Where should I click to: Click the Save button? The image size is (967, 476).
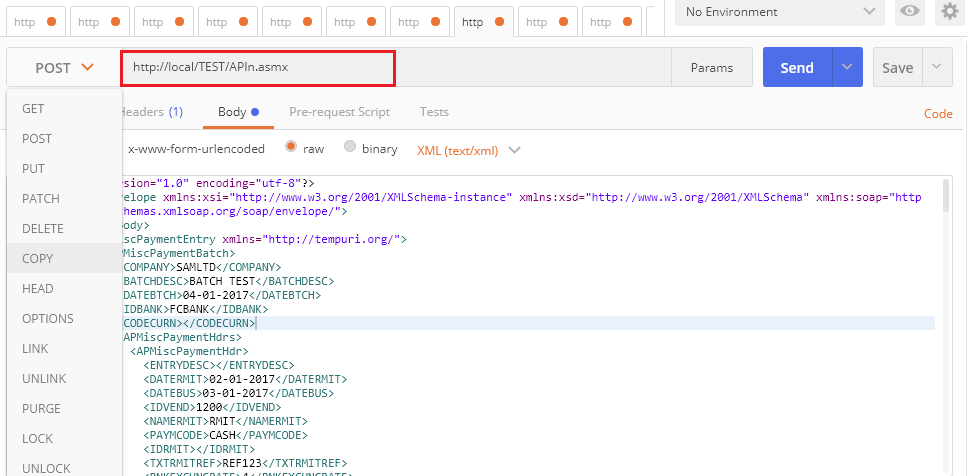(898, 67)
